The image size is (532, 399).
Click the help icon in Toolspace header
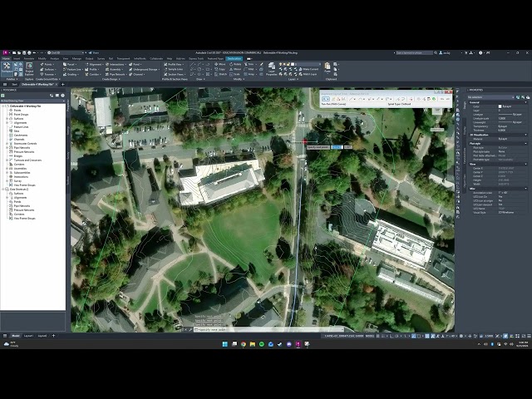pyautogui.click(x=63, y=96)
